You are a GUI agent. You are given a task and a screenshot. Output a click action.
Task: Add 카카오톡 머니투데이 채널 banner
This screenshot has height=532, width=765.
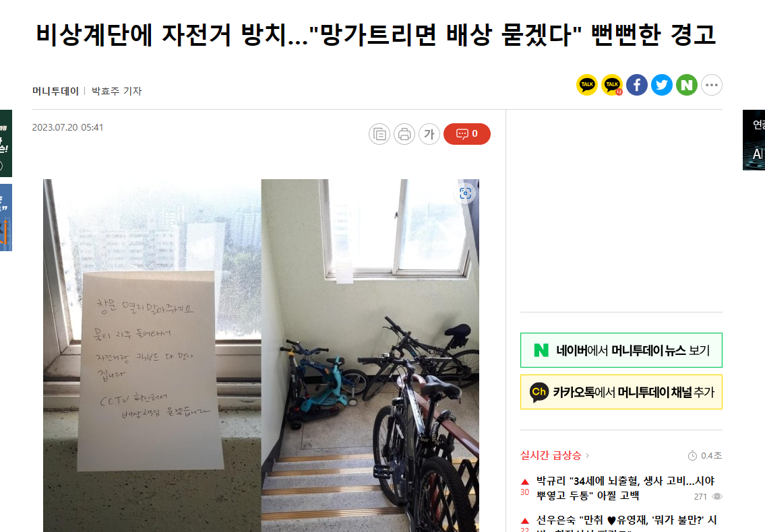pos(621,392)
